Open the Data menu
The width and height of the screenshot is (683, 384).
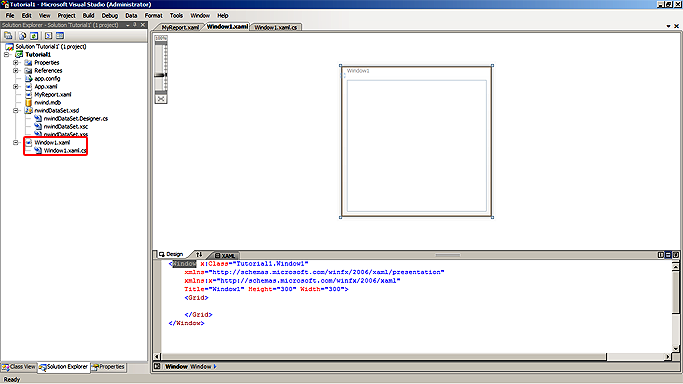[x=131, y=16]
